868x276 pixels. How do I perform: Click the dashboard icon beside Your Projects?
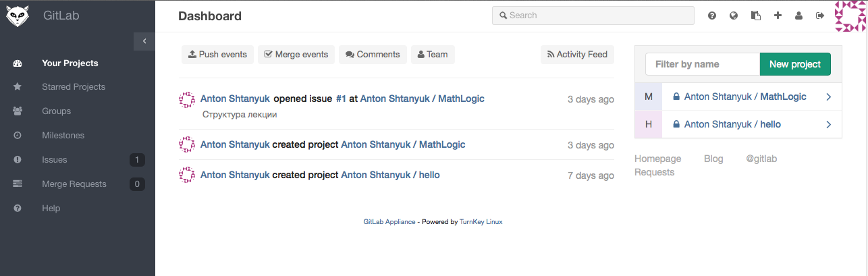point(18,63)
